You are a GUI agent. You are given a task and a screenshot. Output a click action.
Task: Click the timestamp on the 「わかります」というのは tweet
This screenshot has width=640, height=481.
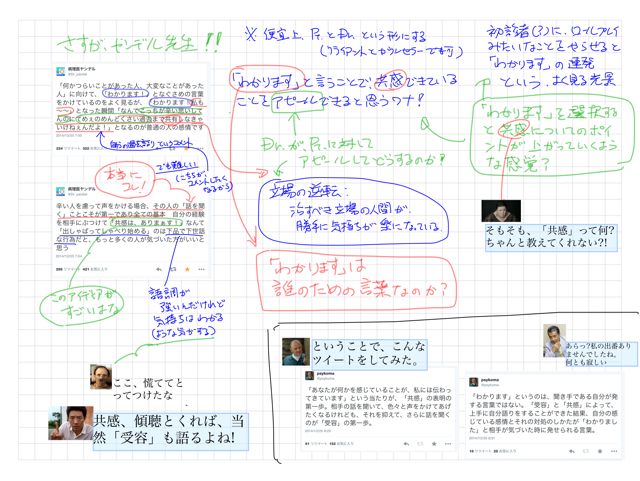click(x=482, y=439)
